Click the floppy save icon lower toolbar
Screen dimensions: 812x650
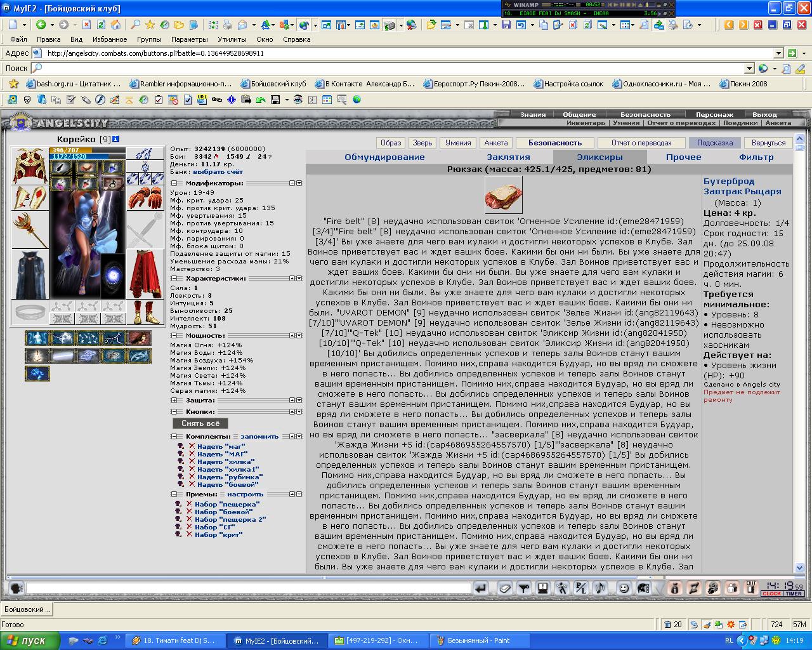[275, 100]
